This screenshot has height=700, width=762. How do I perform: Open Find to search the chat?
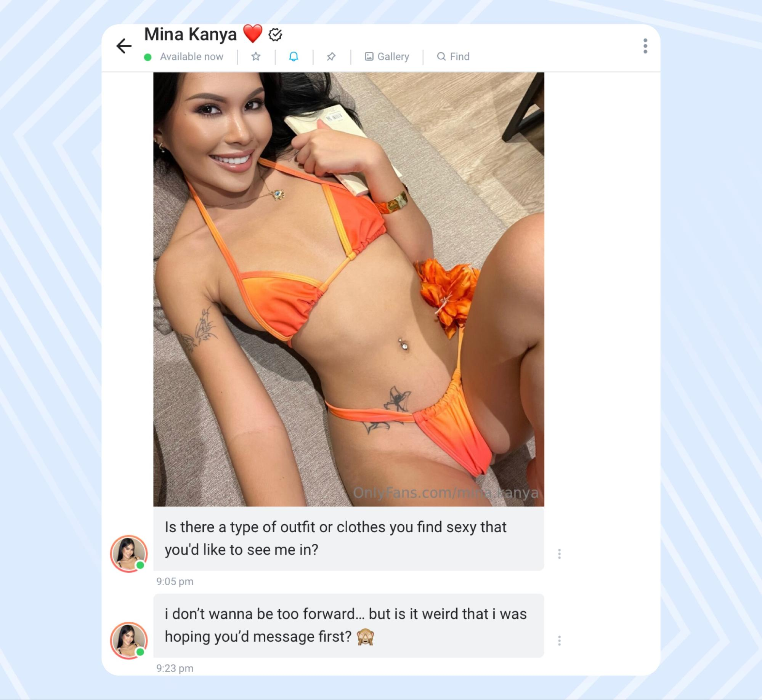point(453,57)
